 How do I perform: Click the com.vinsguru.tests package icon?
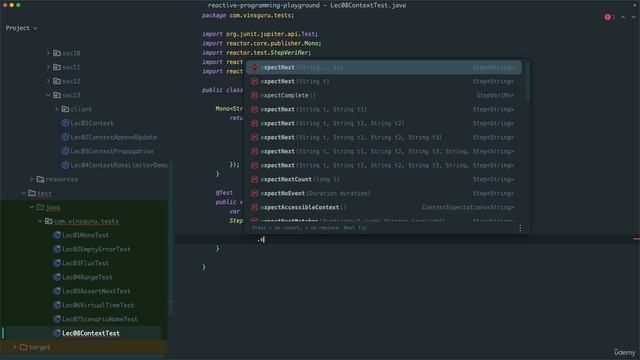click(x=49, y=221)
